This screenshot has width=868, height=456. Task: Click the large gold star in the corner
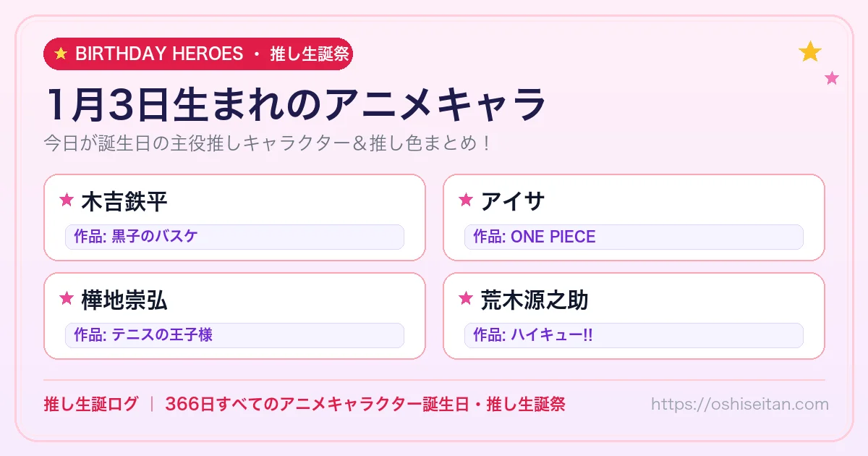(810, 51)
